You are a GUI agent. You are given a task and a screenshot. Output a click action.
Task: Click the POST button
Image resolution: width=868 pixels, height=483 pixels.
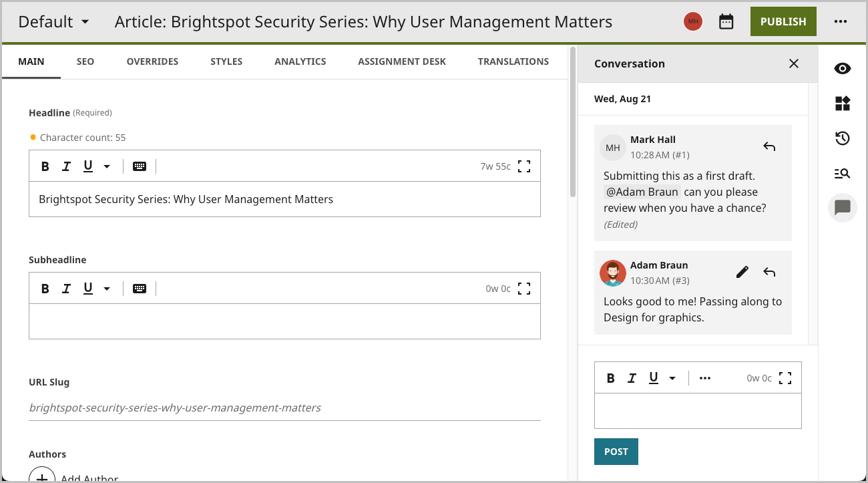[616, 452]
